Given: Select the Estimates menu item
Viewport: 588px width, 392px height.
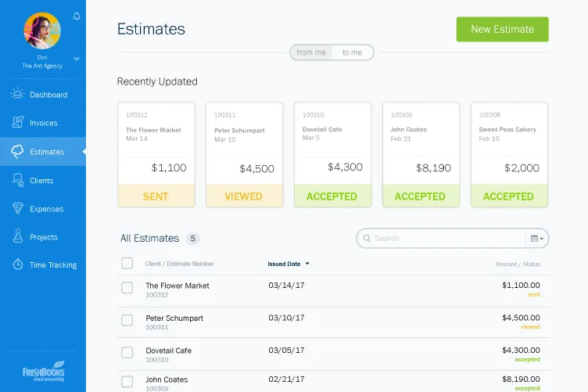Looking at the screenshot, I should pos(43,152).
